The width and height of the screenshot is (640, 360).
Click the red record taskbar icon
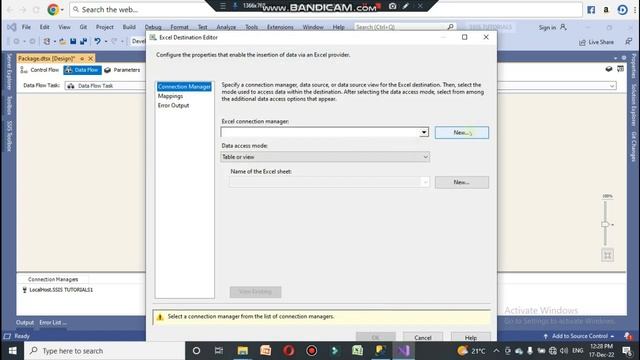(311, 351)
